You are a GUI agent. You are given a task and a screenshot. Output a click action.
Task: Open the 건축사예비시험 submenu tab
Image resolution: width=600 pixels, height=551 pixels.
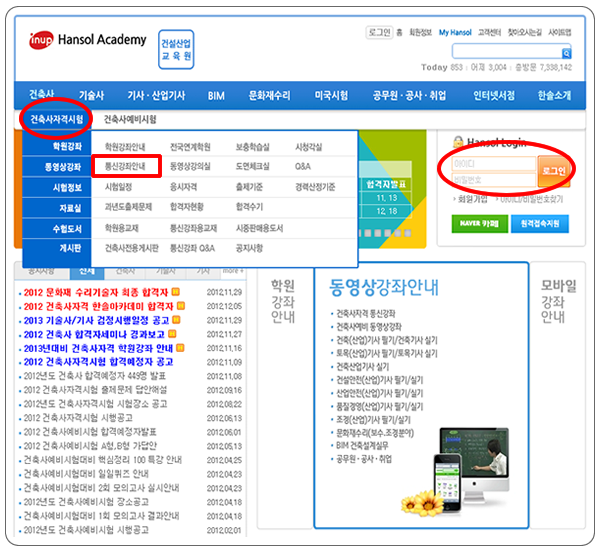coord(130,119)
